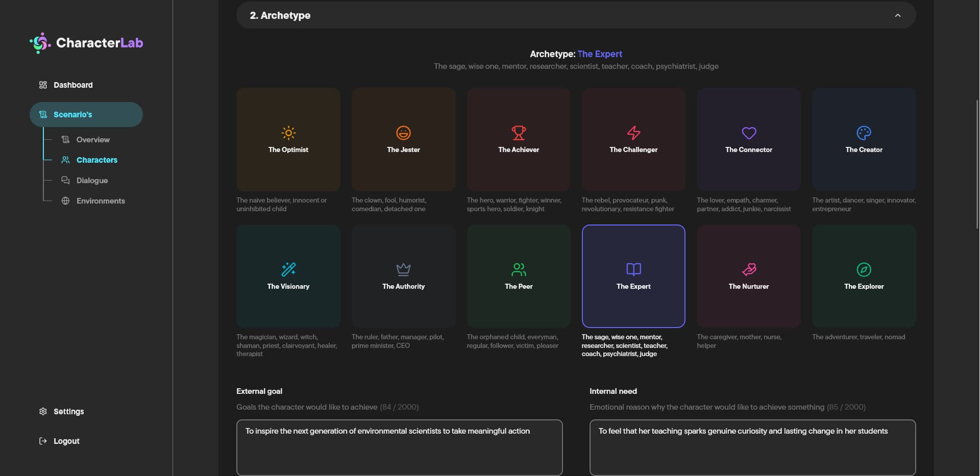Click the page vertical scrollbar
This screenshot has height=476, width=980.
click(977, 164)
